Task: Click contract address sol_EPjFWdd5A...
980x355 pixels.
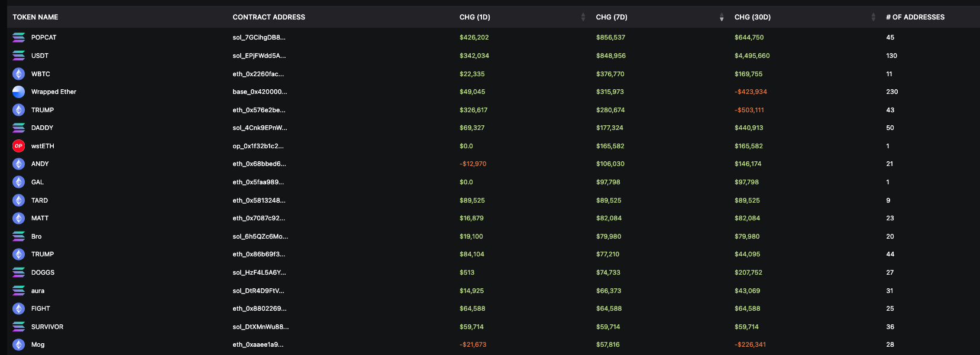Action: (259, 56)
